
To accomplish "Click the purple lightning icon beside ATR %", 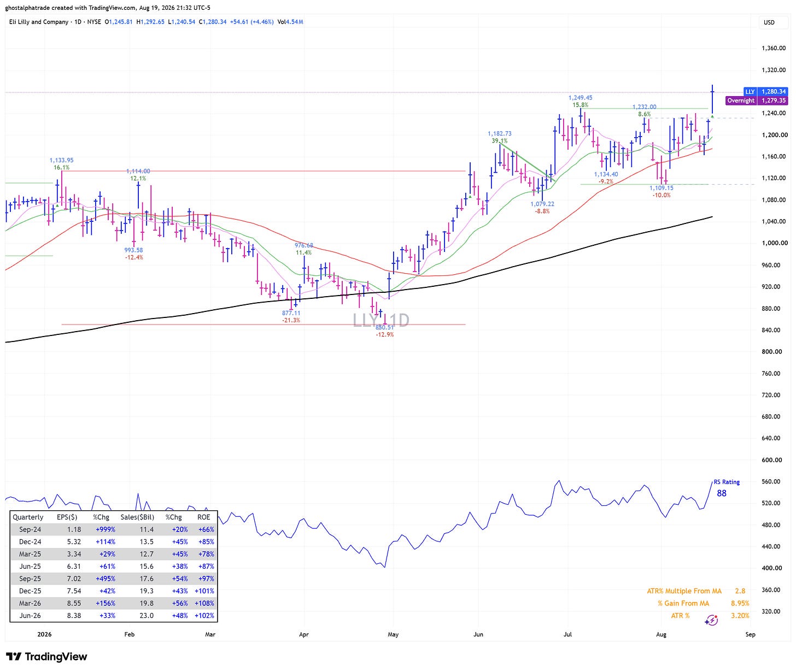I will pos(711,620).
